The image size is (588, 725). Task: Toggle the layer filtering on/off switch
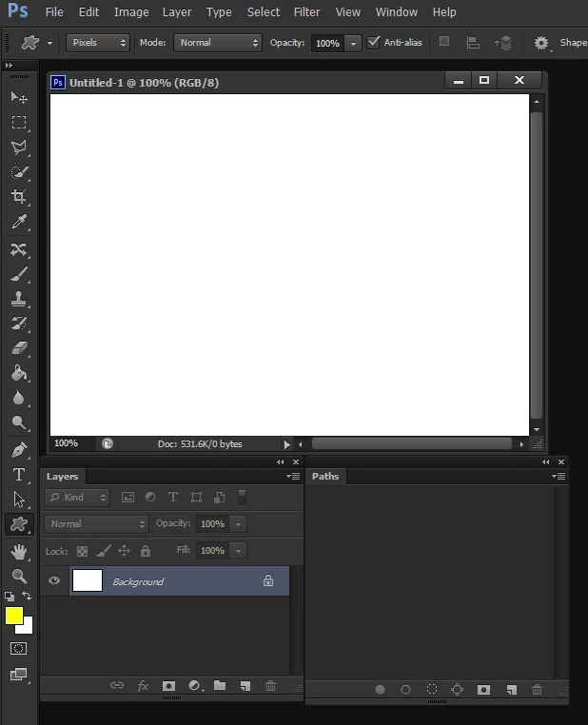coord(242,497)
